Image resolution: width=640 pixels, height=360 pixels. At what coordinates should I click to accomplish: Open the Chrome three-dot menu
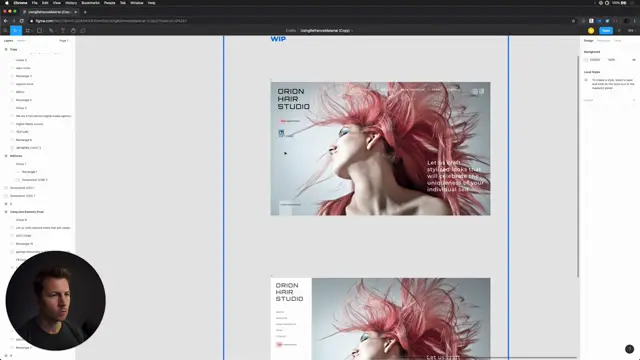635,21
